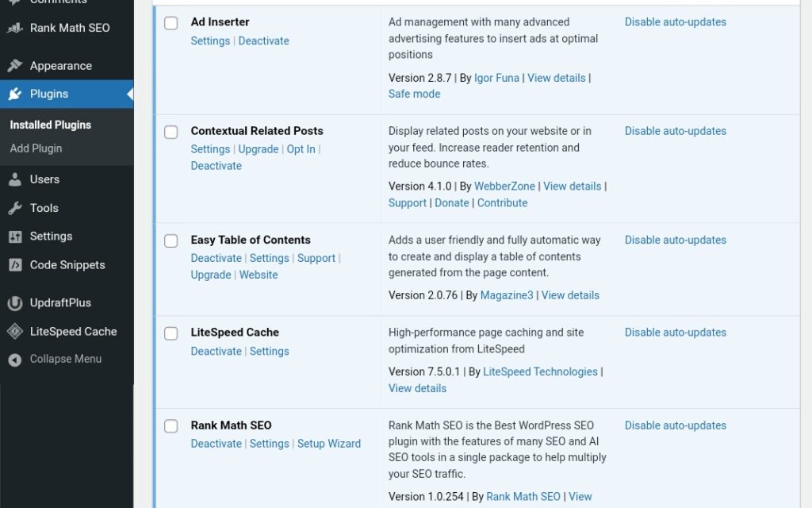The image size is (812, 508).
Task: Open the Installed Plugins submenu item
Action: 50,125
